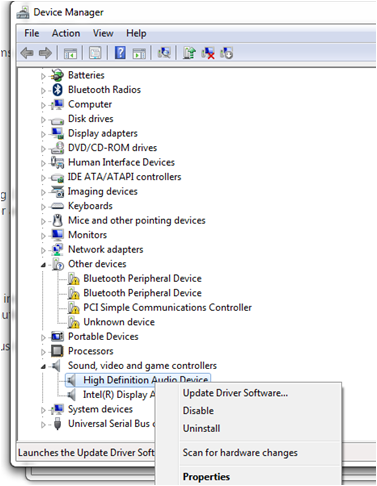Click the Disable device toolbar icon
Image resolution: width=377 pixels, height=486 pixels.
coord(227,53)
